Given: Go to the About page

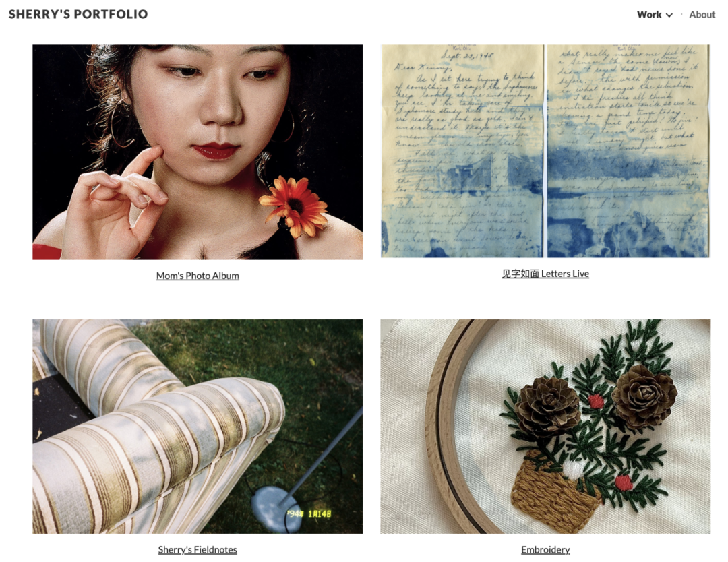Looking at the screenshot, I should tap(702, 14).
